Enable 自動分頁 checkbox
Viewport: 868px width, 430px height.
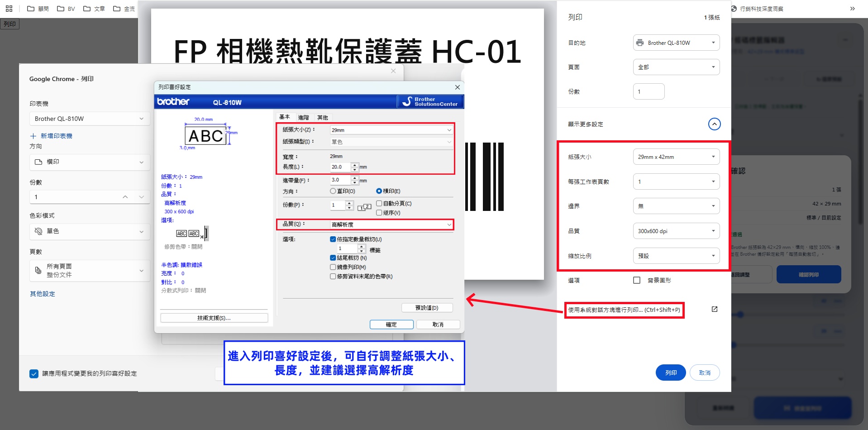tap(379, 203)
